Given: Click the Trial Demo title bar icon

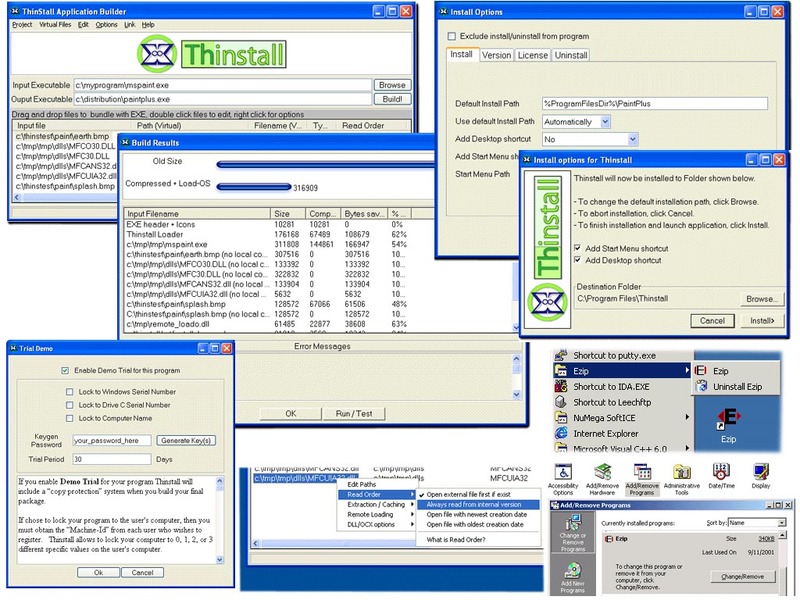Looking at the screenshot, I should click(13, 348).
